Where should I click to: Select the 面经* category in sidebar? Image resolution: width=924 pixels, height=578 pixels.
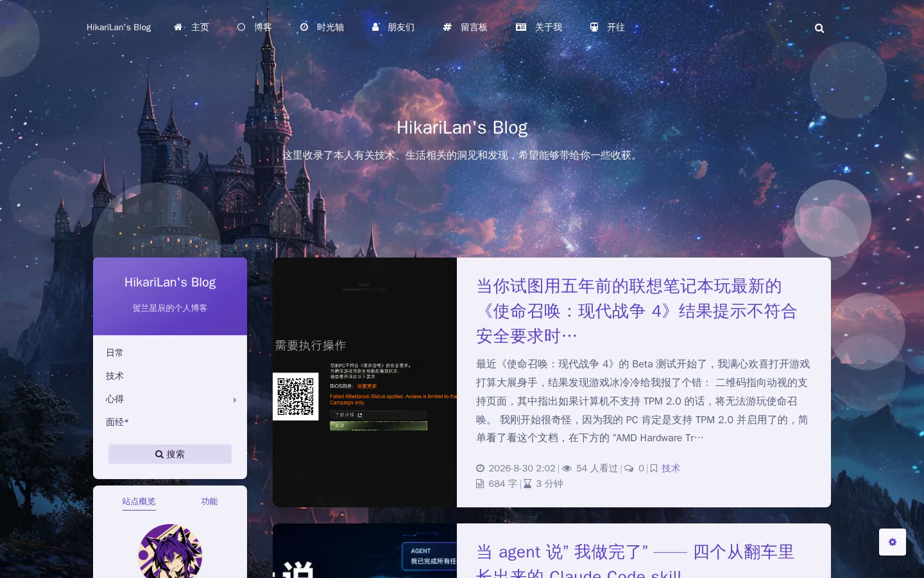pos(117,422)
